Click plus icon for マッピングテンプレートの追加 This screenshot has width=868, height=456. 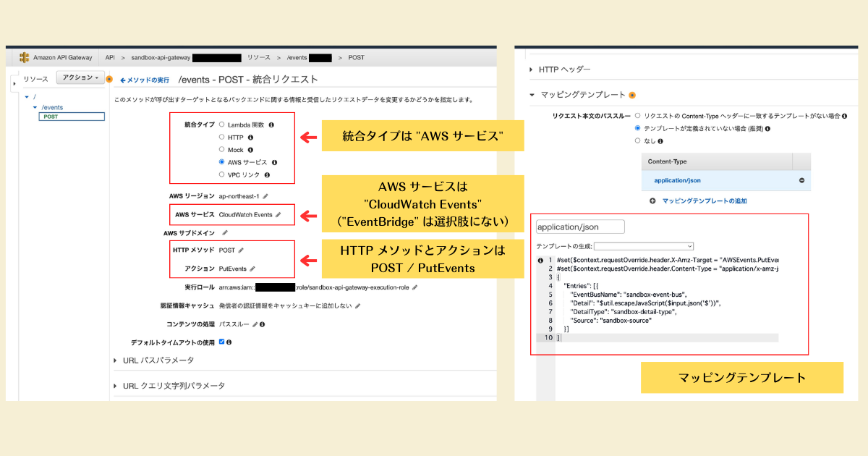(652, 200)
